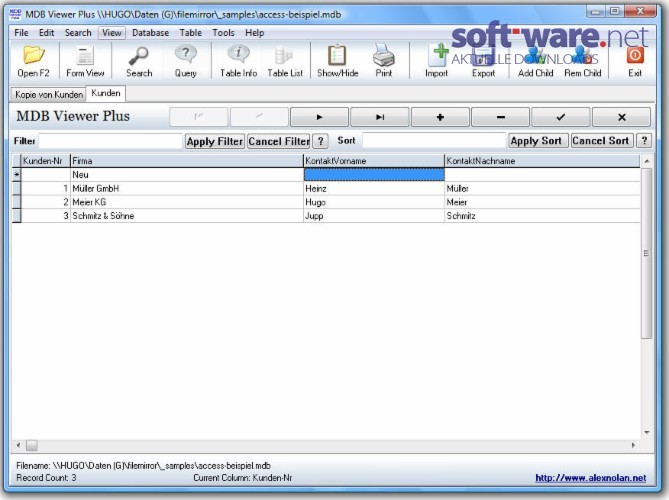Click the sort help question-mark button
Viewport: 669px width, 500px height.
click(x=644, y=141)
